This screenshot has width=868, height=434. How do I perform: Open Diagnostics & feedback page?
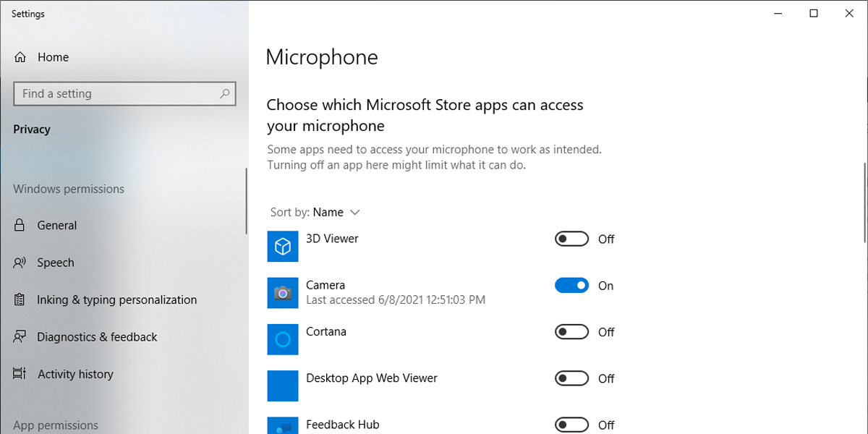pos(97,337)
